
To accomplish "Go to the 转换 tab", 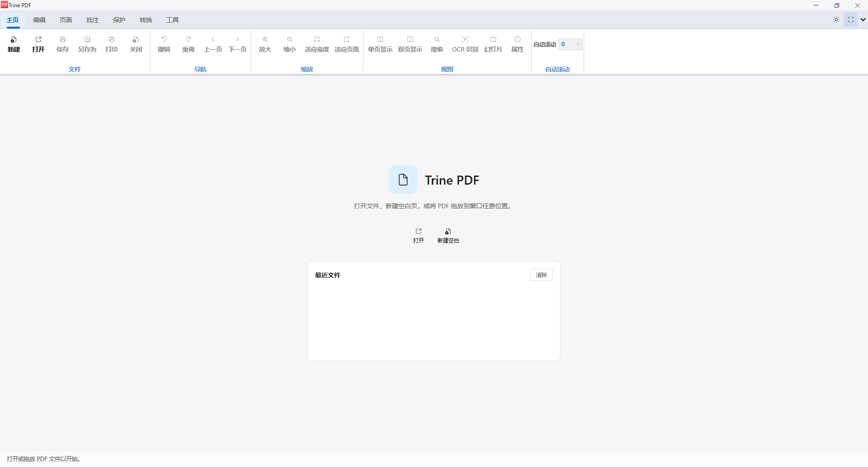I will pos(146,20).
